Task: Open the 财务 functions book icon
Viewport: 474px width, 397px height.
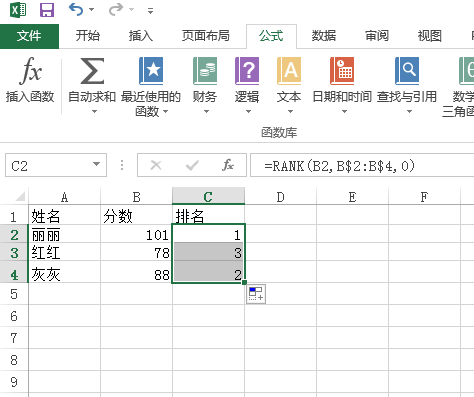Action: point(205,71)
